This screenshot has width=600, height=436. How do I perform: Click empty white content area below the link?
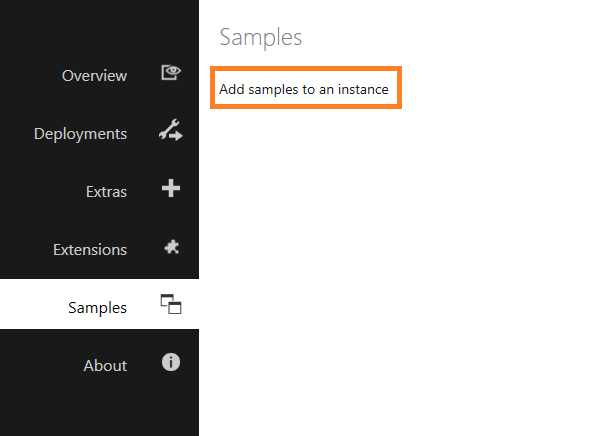point(398,268)
